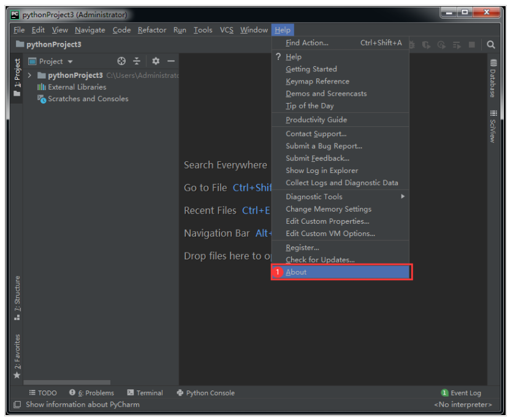513x420 pixels.
Task: Click the Collapse All icon in Project panel
Action: pos(137,61)
